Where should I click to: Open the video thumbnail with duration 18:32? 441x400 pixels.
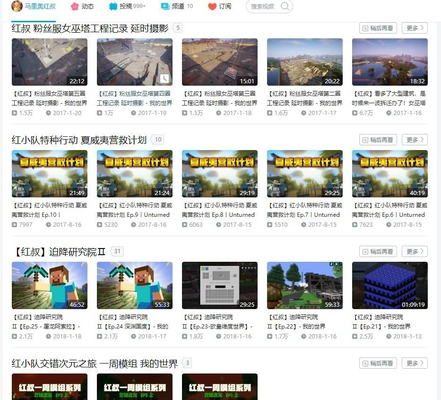390,62
